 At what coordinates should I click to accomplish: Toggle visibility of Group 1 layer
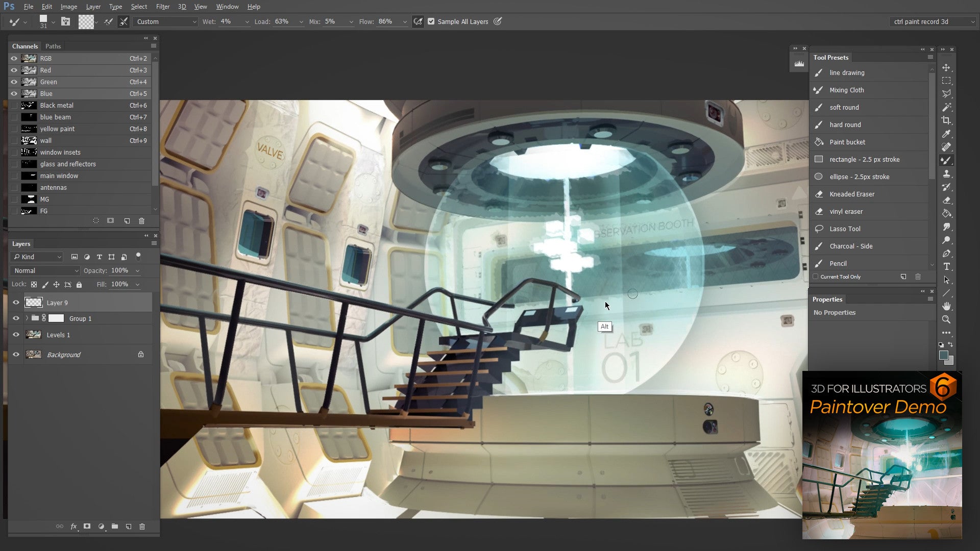pos(16,318)
